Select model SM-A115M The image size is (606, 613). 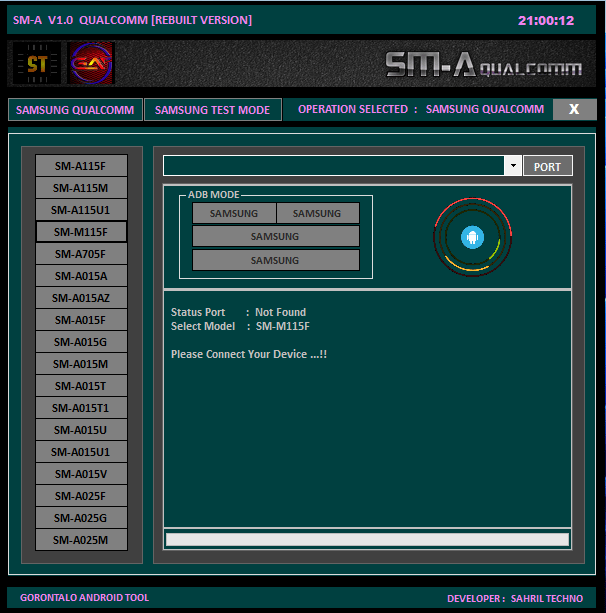coord(81,188)
